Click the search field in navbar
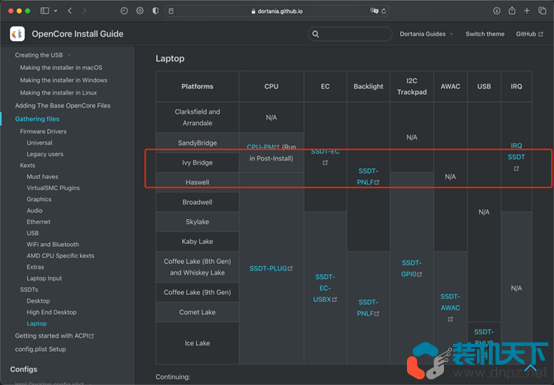Screen dimensions: 554x385 click(x=350, y=34)
